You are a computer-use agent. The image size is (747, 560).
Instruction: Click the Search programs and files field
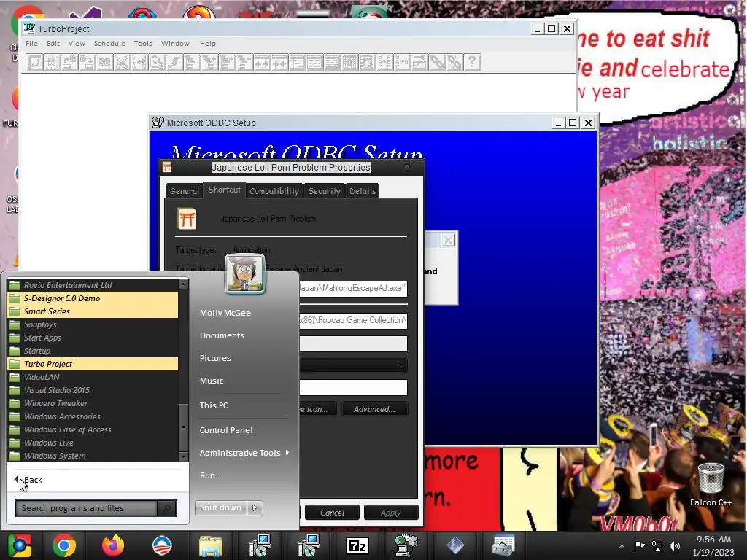tap(86, 508)
